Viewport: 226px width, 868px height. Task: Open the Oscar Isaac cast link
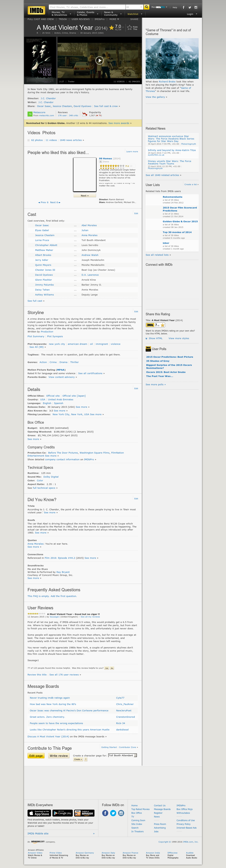tap(42, 225)
